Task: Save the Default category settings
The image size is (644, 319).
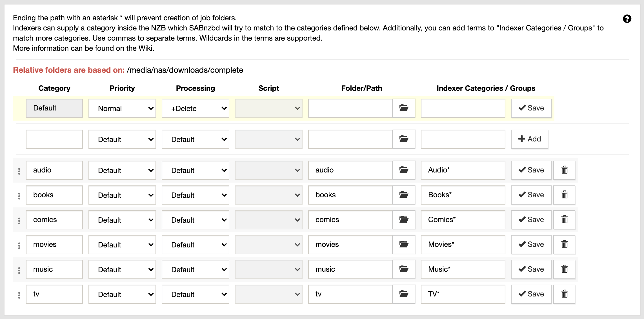Action: click(x=531, y=108)
